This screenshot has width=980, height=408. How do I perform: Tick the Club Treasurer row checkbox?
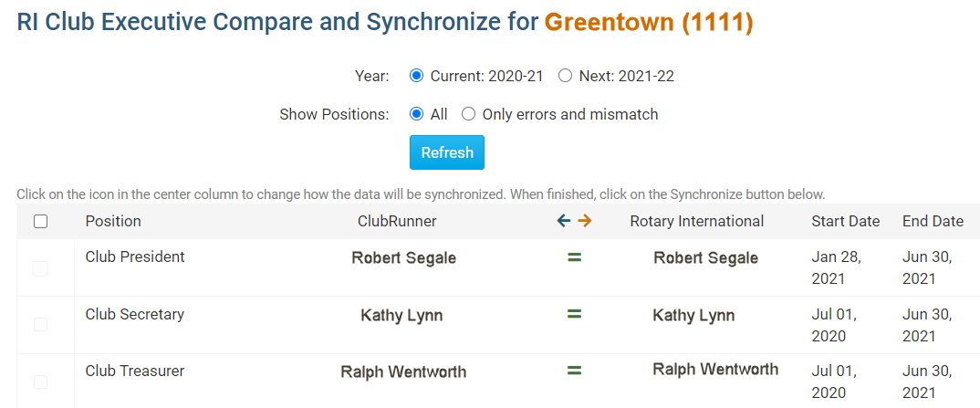pyautogui.click(x=41, y=382)
